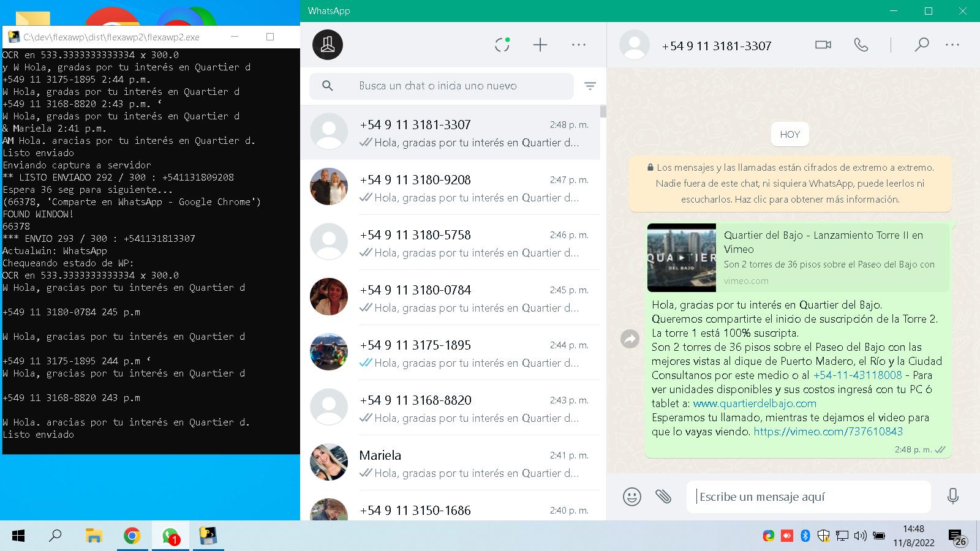Open chat list more options menu

pyautogui.click(x=578, y=45)
